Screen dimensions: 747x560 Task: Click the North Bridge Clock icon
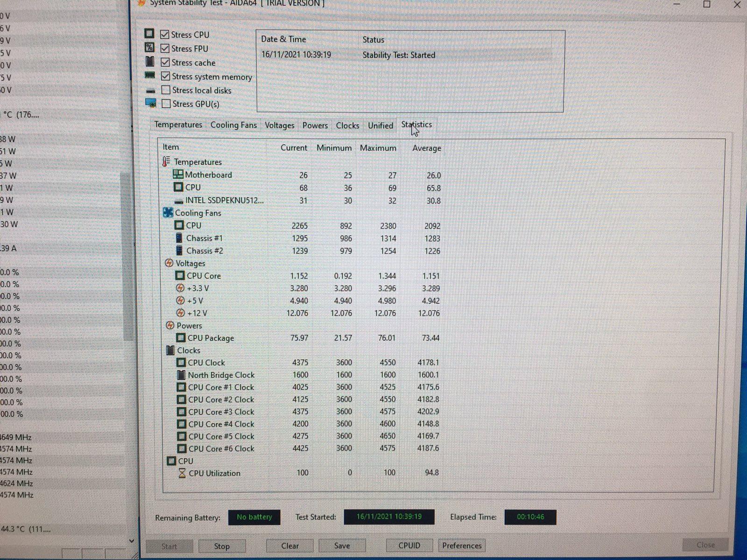pyautogui.click(x=181, y=375)
